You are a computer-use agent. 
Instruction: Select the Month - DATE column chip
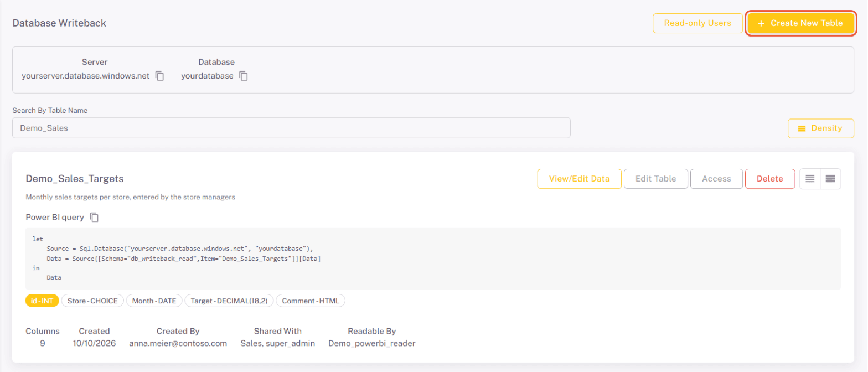click(154, 301)
